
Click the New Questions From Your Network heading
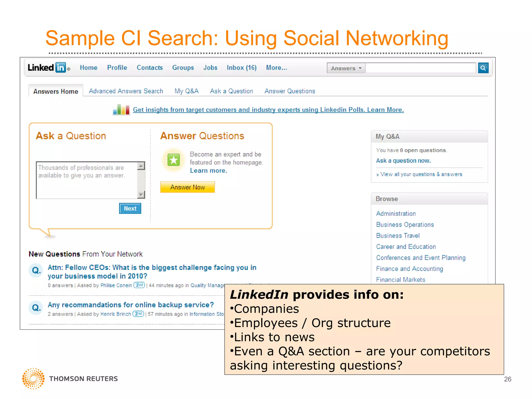pos(85,254)
